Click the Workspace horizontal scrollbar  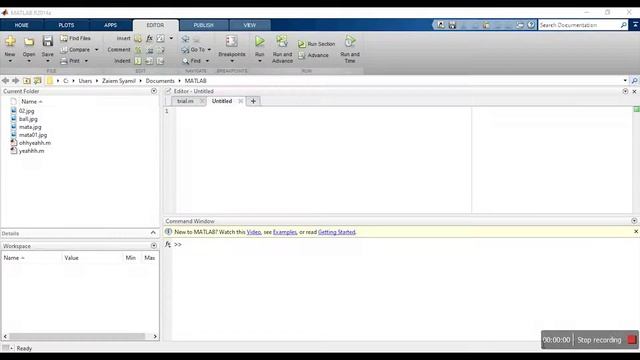(x=77, y=336)
